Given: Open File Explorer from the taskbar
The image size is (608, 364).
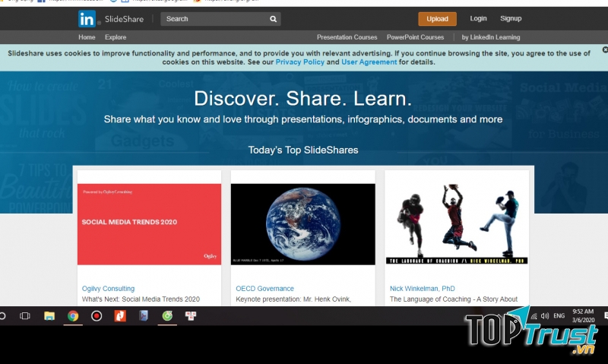Looking at the screenshot, I should tap(49, 315).
